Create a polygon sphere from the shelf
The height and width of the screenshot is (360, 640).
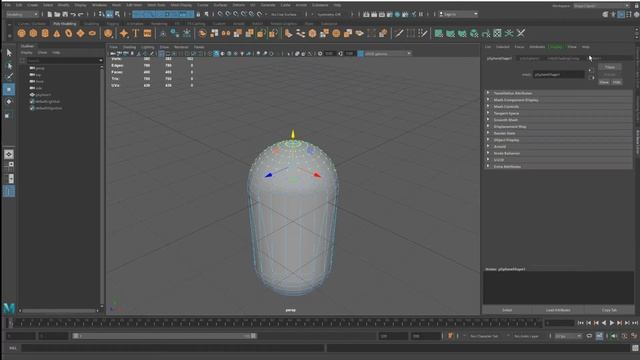tap(21, 33)
